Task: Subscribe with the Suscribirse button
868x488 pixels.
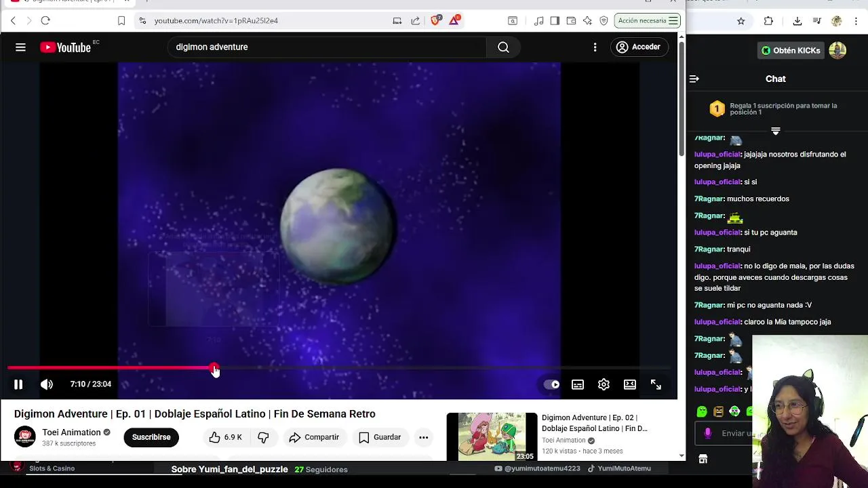Action: (151, 437)
